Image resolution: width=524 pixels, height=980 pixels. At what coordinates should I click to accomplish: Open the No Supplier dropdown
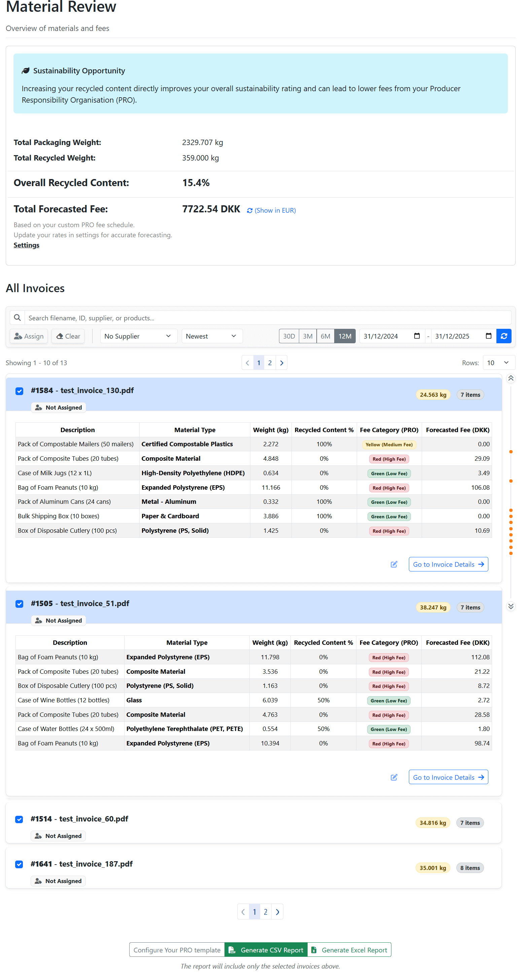[139, 336]
